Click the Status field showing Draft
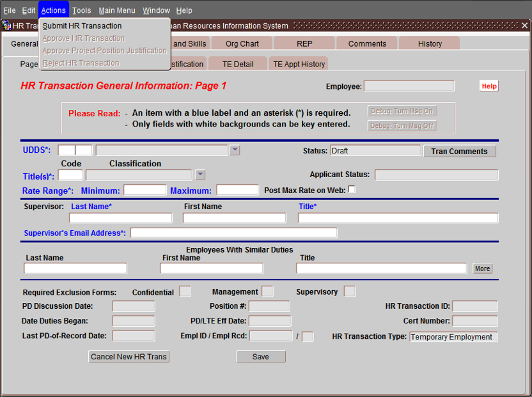Image resolution: width=532 pixels, height=397 pixels. point(375,150)
